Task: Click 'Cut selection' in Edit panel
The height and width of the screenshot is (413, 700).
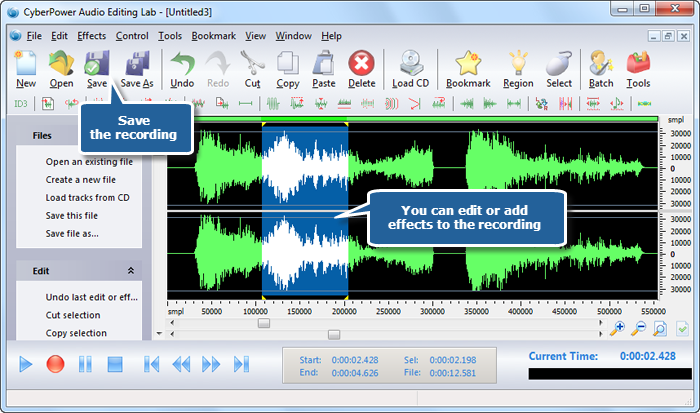Action: coord(73,315)
